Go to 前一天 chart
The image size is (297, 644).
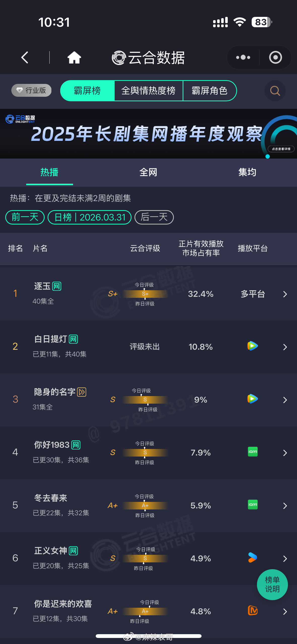coord(25,217)
